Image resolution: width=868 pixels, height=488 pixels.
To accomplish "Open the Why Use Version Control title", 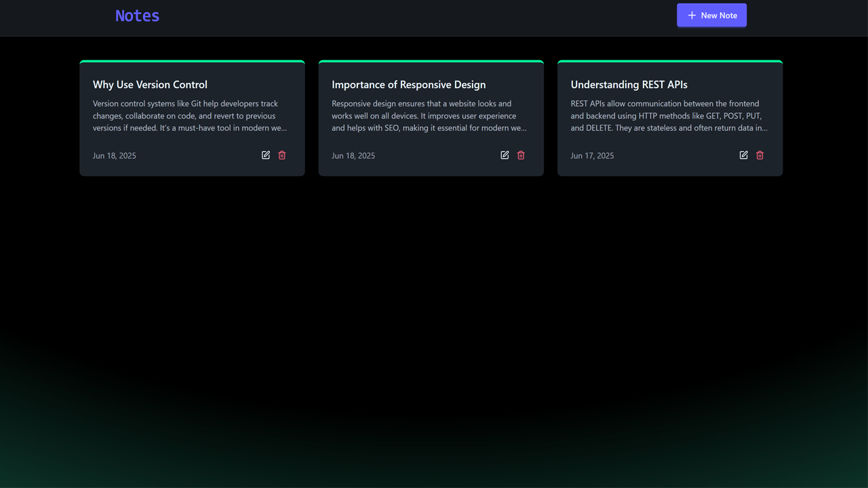I will tap(150, 85).
